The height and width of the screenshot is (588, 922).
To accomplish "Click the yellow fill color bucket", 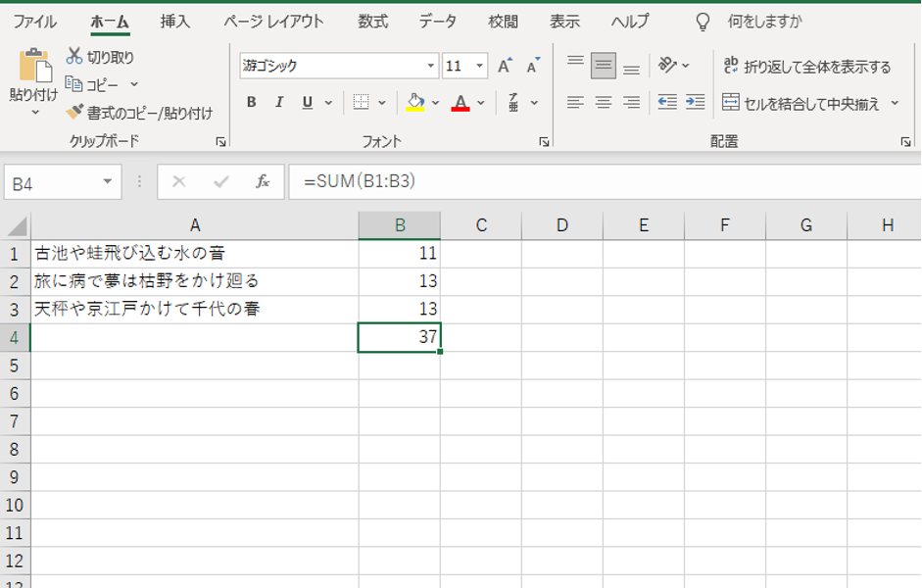I will pos(415,102).
